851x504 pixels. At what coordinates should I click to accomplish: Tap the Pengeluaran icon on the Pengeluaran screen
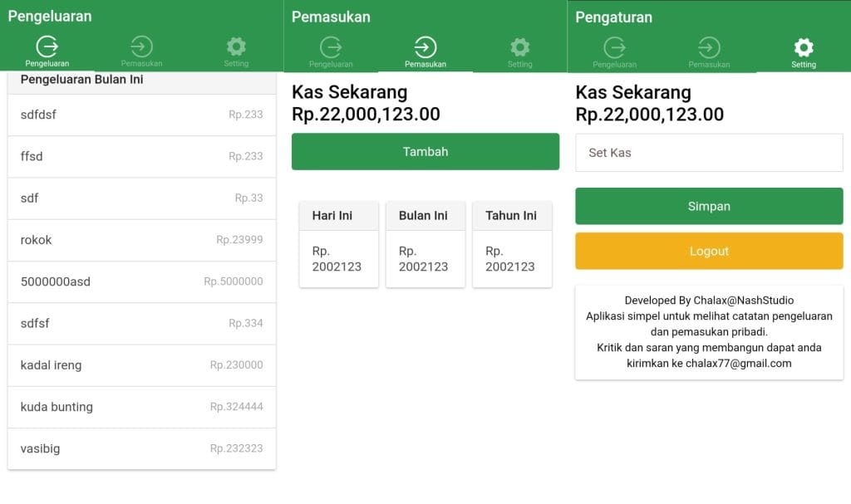[x=47, y=46]
